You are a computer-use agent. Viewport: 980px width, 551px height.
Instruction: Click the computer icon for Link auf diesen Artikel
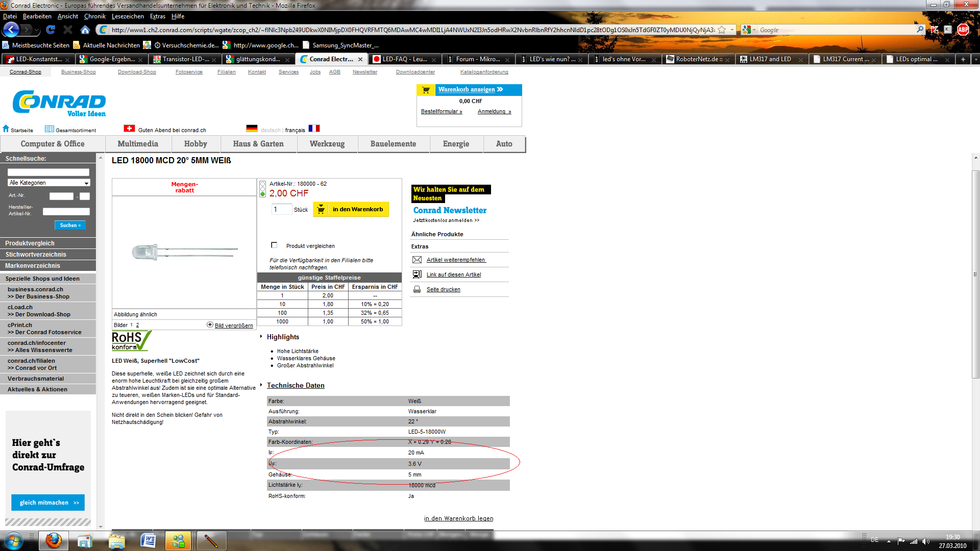pyautogui.click(x=417, y=274)
